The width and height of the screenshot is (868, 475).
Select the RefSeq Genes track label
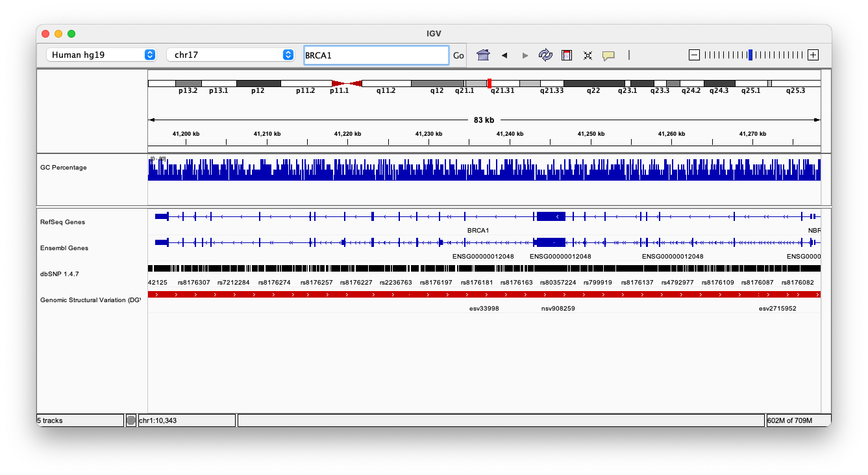coord(62,222)
